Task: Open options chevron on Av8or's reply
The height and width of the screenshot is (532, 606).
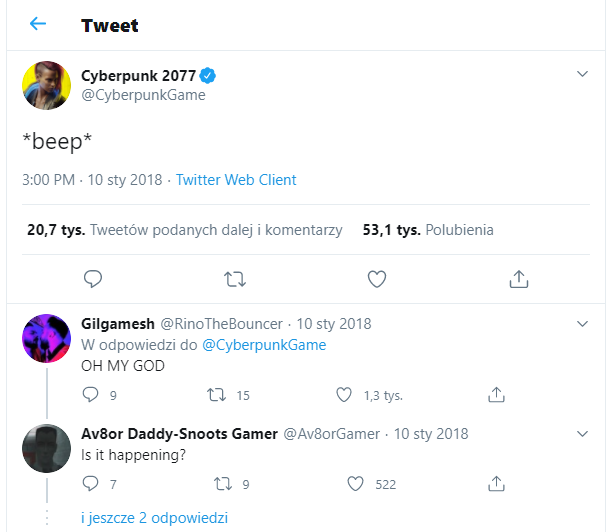Action: (x=583, y=434)
